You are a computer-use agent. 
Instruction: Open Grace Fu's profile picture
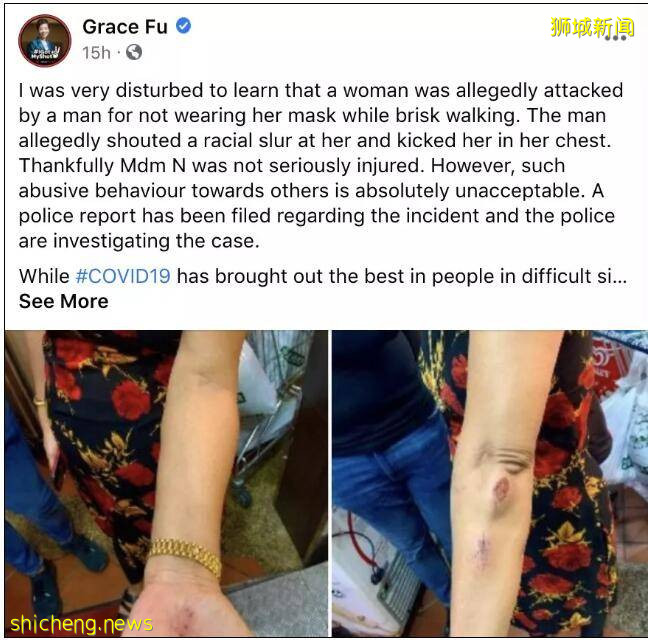45,40
